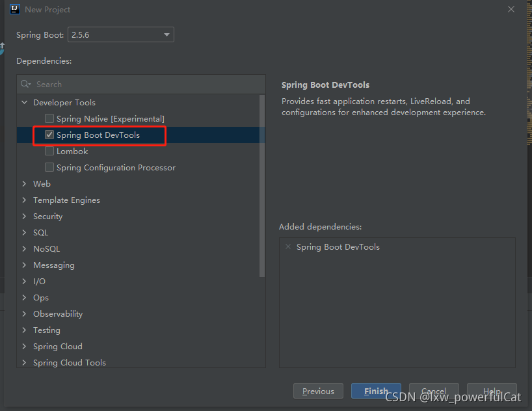Select the Spring Cloud Tools label
The image size is (532, 411).
coord(70,363)
